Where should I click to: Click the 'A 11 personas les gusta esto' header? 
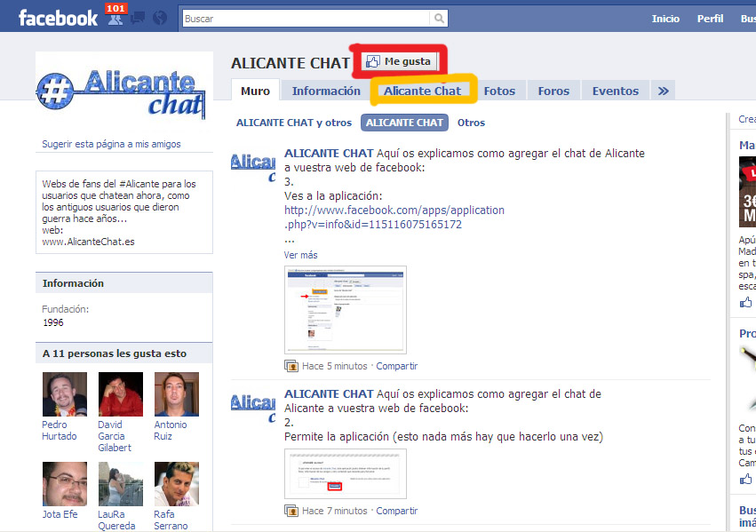123,353
